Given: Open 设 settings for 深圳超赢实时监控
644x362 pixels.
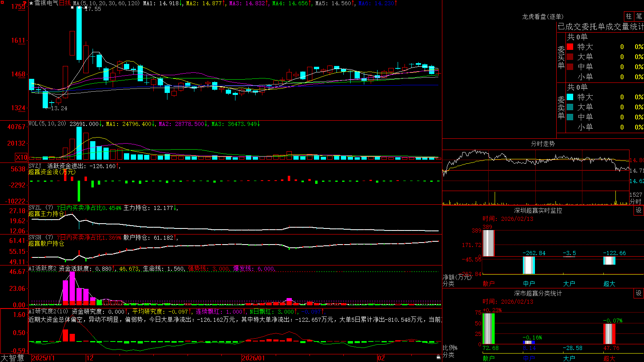Looking at the screenshot, I should click(x=639, y=210).
